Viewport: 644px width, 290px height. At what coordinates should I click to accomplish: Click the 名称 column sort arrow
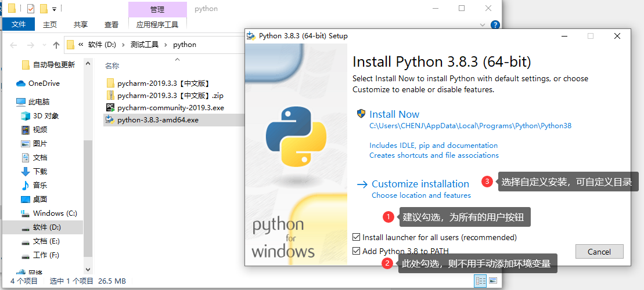[x=178, y=60]
